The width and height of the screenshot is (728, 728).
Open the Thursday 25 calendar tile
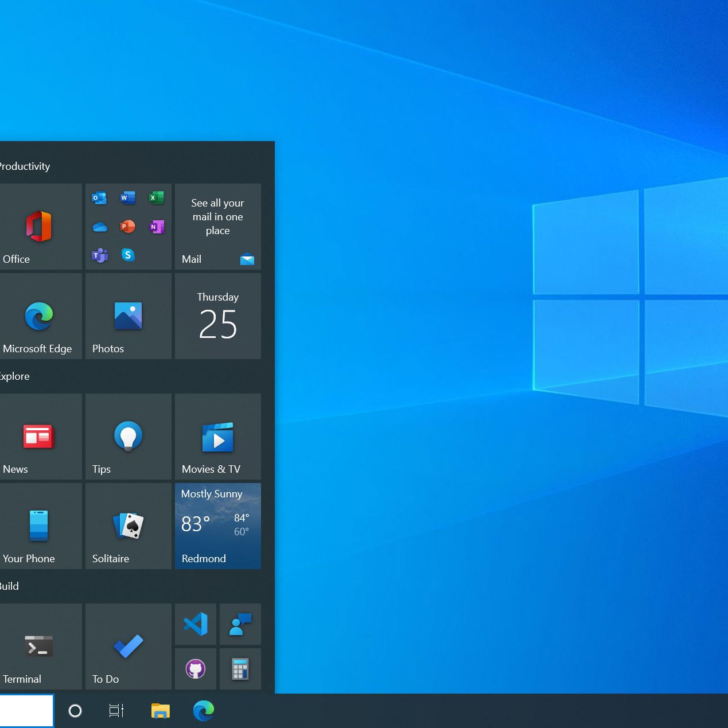point(217,317)
